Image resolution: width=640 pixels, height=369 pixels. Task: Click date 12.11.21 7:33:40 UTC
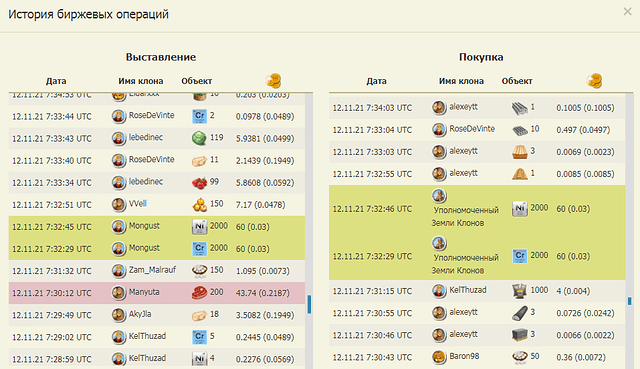click(52, 161)
